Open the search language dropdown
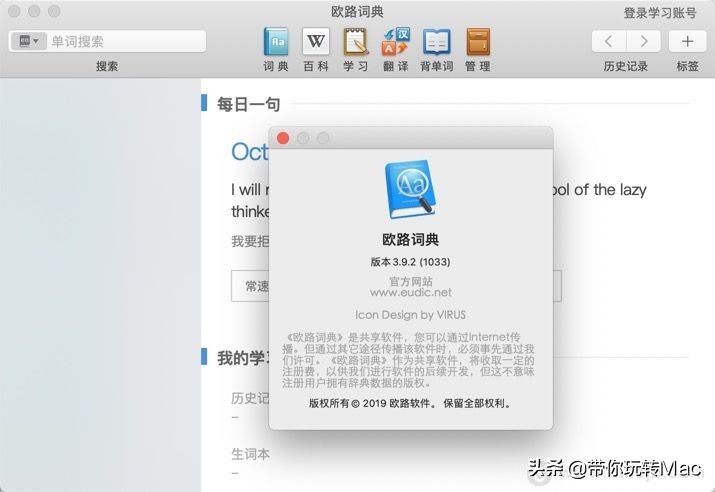 29,41
